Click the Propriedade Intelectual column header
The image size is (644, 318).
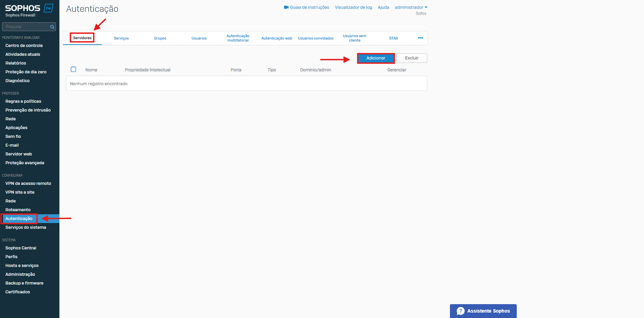pos(147,70)
